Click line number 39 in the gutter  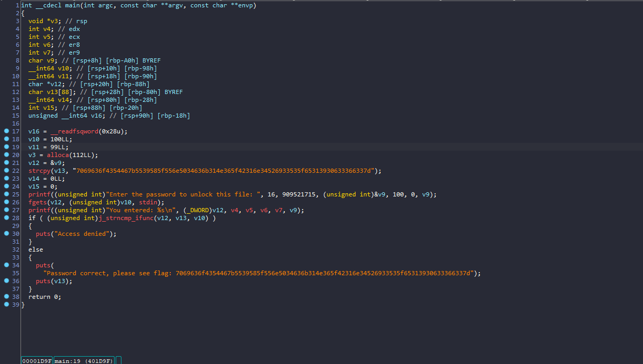pos(15,305)
